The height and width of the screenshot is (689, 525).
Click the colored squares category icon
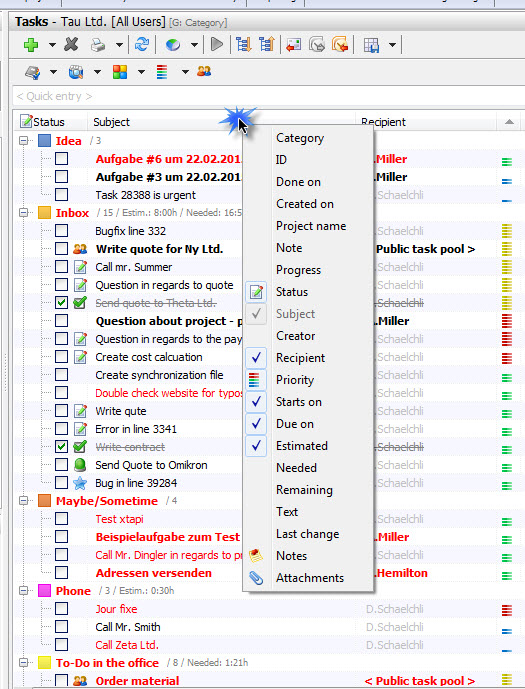pos(120,72)
